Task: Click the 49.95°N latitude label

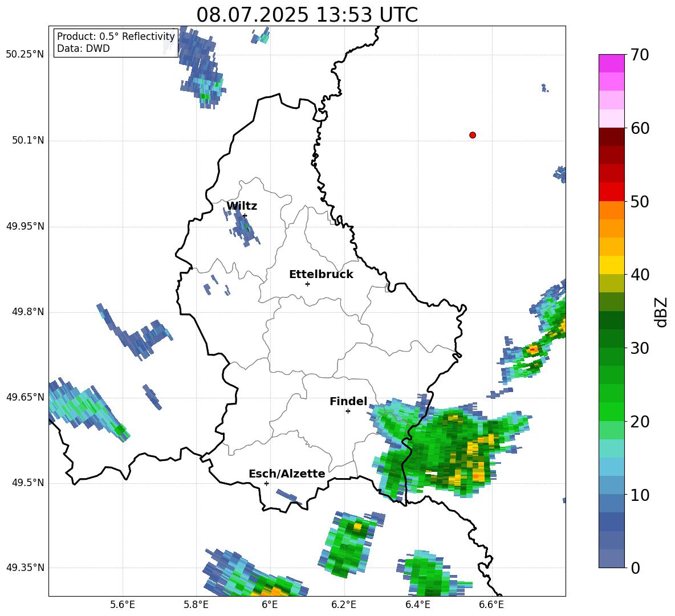Action: point(25,226)
